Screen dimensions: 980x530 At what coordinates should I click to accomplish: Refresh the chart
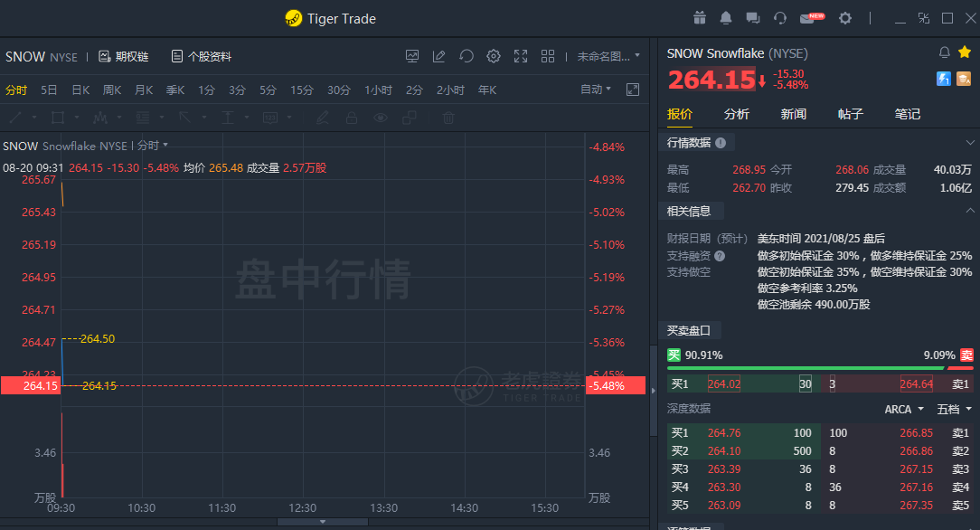coord(466,56)
